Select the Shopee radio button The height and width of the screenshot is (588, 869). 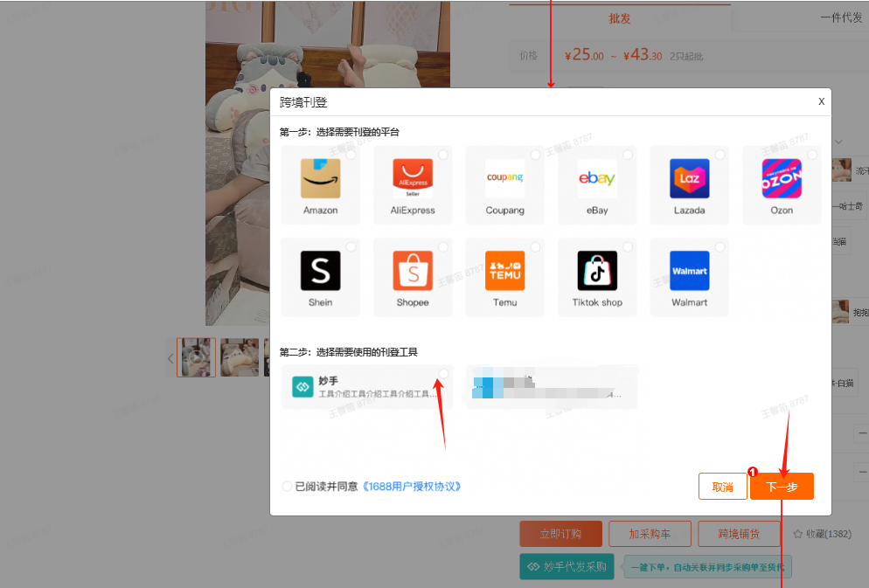[443, 247]
